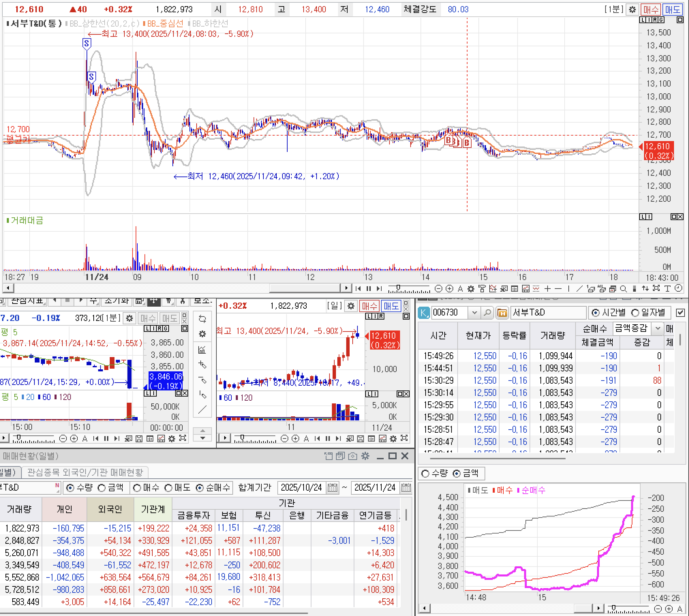The image size is (689, 616).
Task: Expand the 금액증감 dropdown
Action: (x=658, y=328)
